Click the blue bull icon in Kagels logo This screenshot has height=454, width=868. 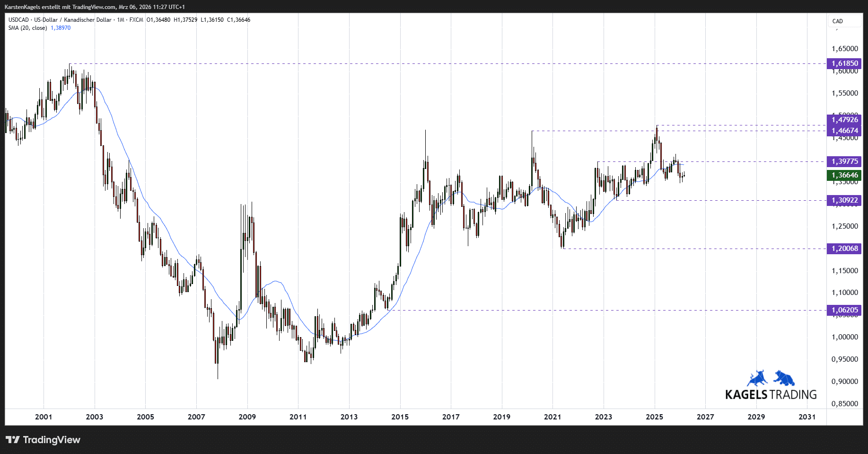(x=757, y=379)
